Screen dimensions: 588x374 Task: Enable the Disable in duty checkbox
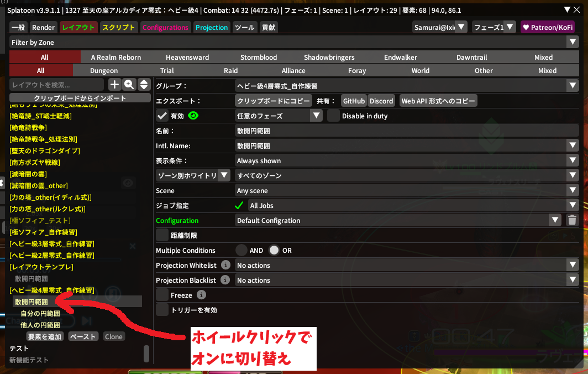click(x=333, y=116)
